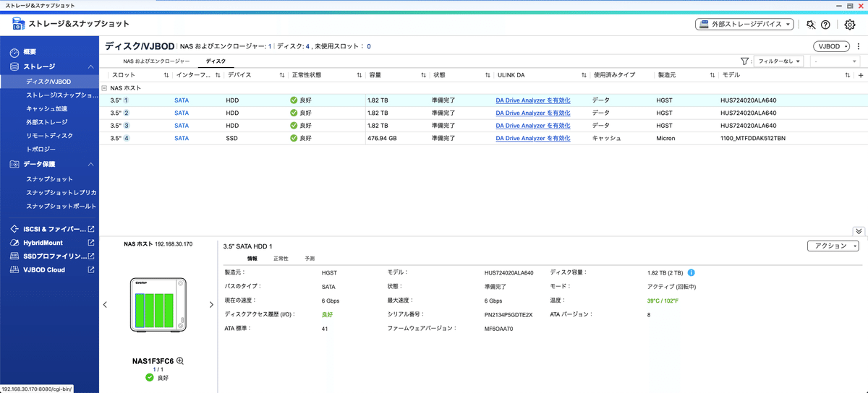
Task: Open ディスク/VJBOD in sidebar
Action: [x=49, y=82]
